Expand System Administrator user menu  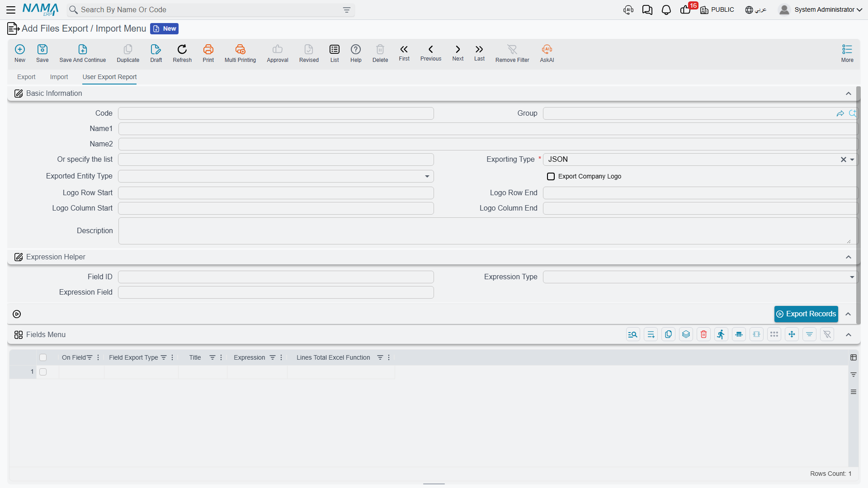point(821,9)
